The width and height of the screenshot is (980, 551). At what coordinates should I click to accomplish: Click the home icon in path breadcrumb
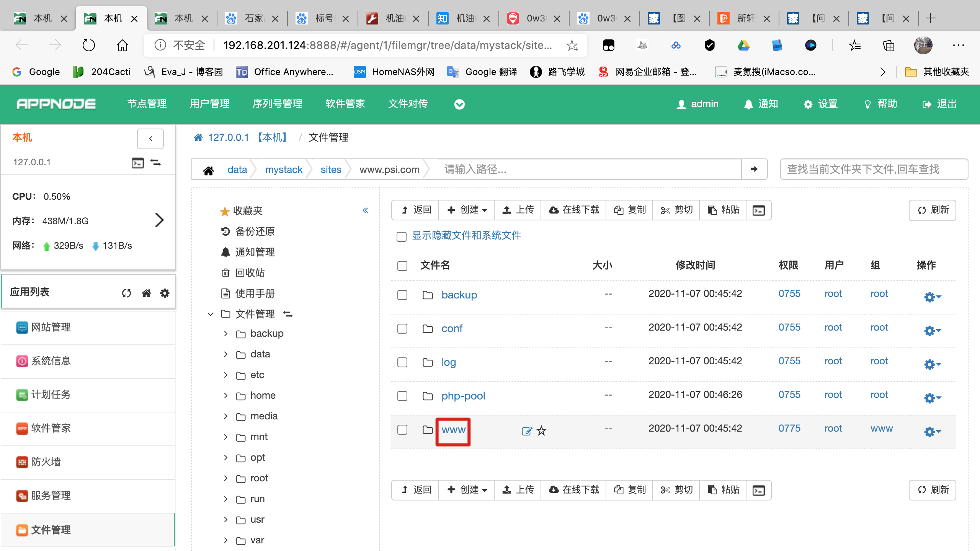point(209,170)
